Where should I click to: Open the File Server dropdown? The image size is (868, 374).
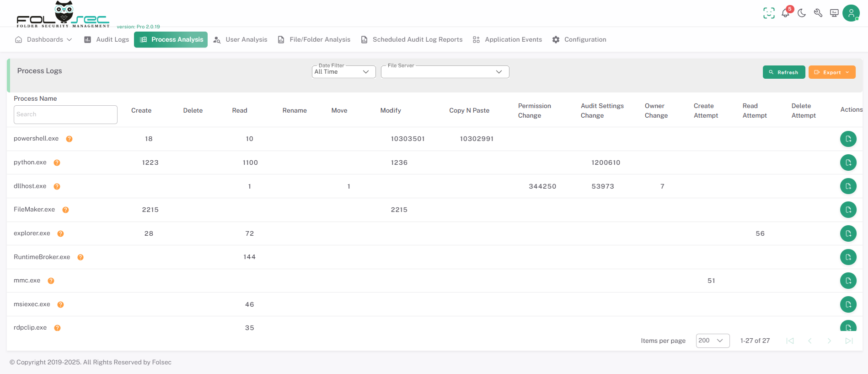pos(445,72)
